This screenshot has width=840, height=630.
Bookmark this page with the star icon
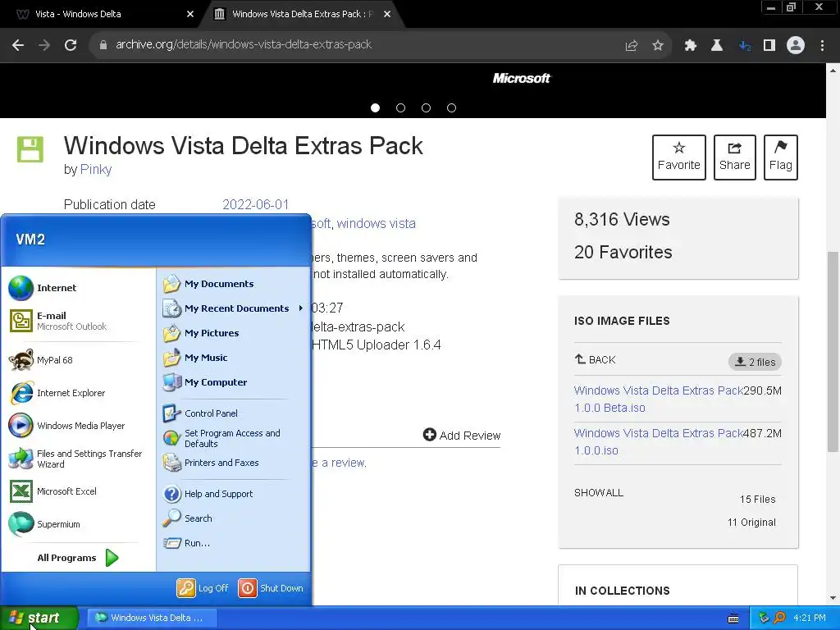coord(658,46)
